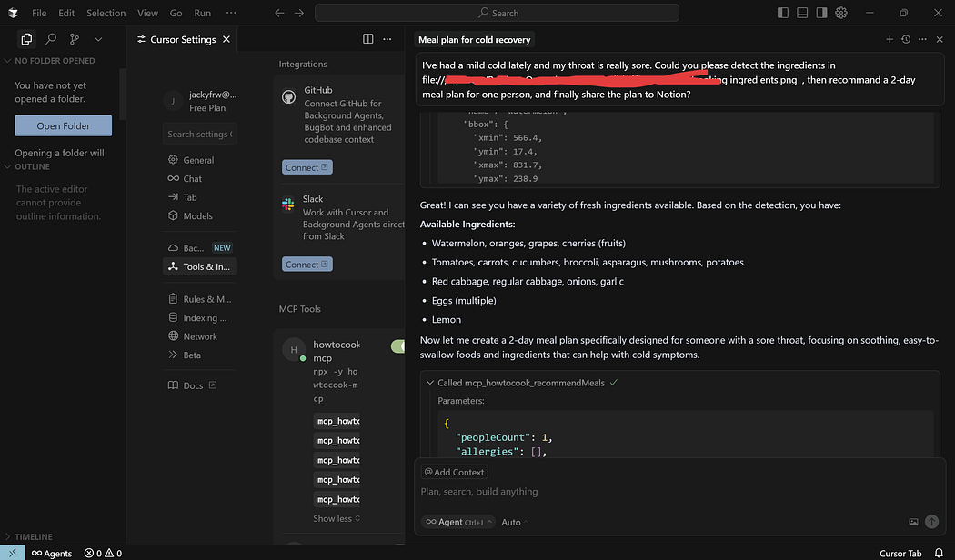The image size is (955, 560).
Task: Attach an image to the chat
Action: click(913, 522)
